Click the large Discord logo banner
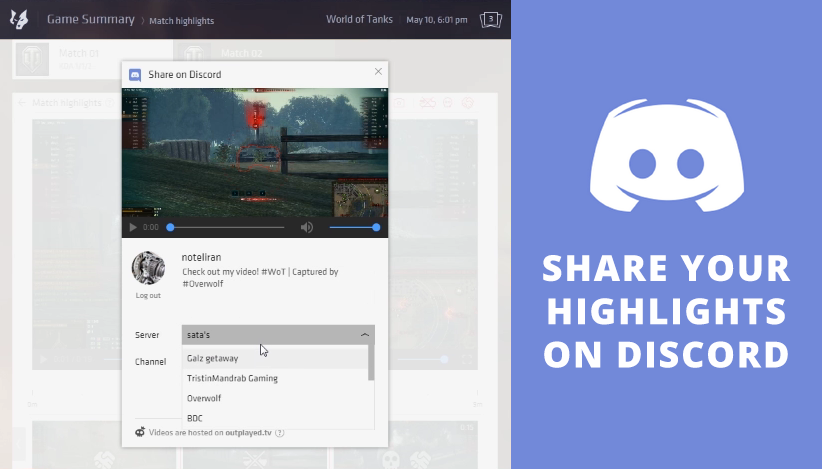This screenshot has height=469, width=822. [x=667, y=156]
